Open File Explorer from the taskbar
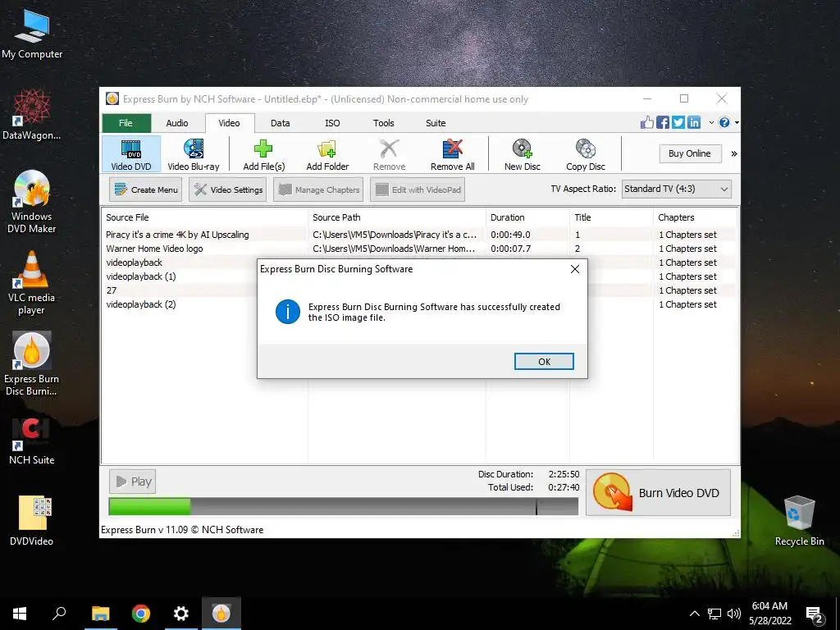Screen dimensions: 840x630 point(100,614)
